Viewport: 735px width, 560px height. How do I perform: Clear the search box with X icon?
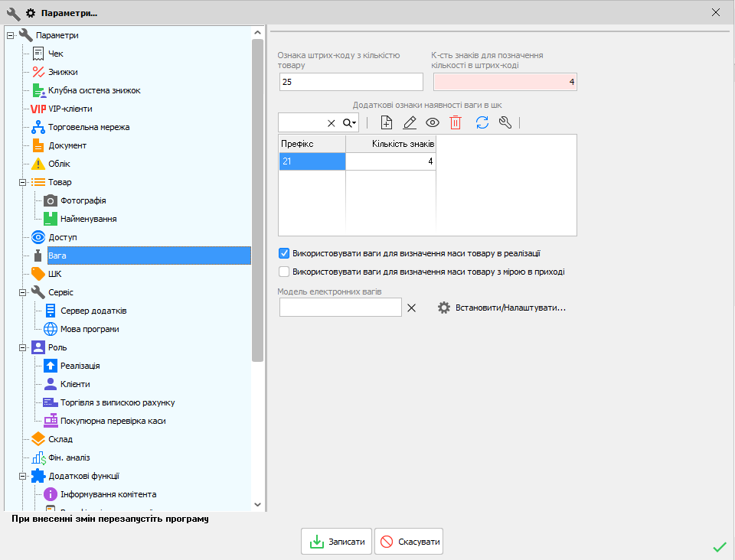tap(332, 123)
